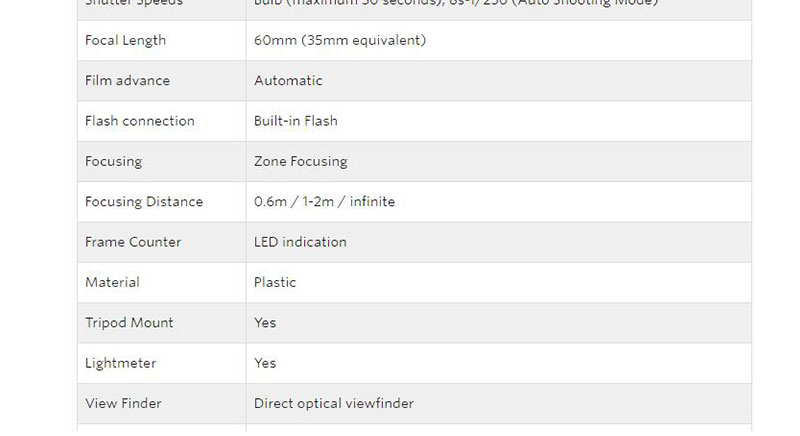The width and height of the screenshot is (800, 436).
Task: Click the Flash connection label
Action: point(140,121)
